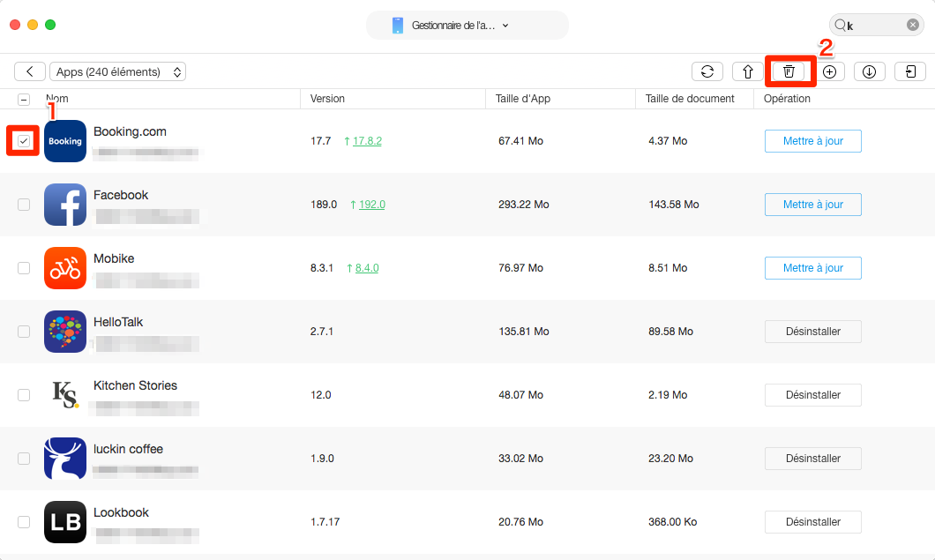
Task: Click the refresh icon in toolbar
Action: pyautogui.click(x=707, y=72)
